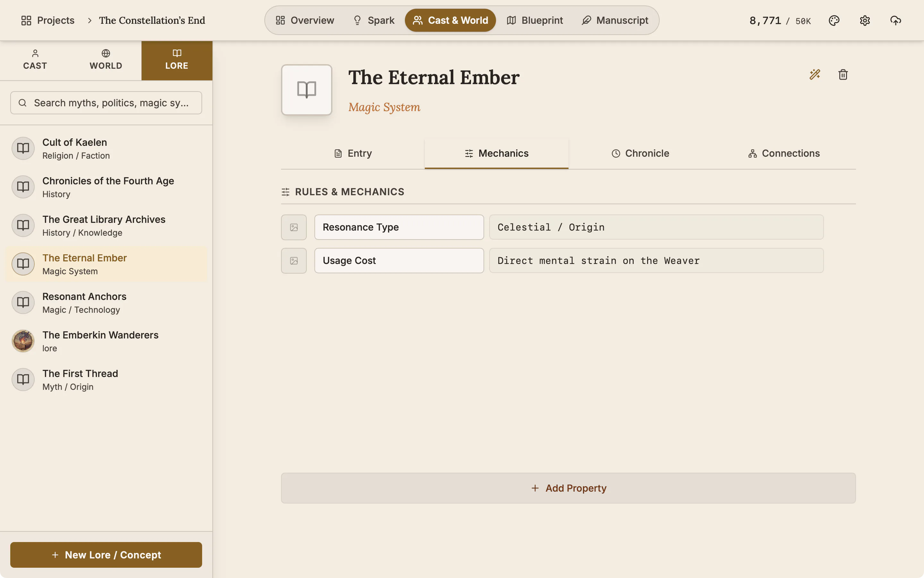Select Chronicles of the Fourth Age entry
Screen dimensions: 924x578
[106, 187]
